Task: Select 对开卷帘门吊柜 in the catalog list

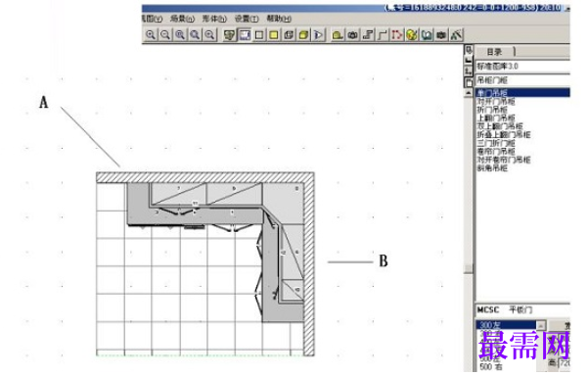Action: [504, 160]
